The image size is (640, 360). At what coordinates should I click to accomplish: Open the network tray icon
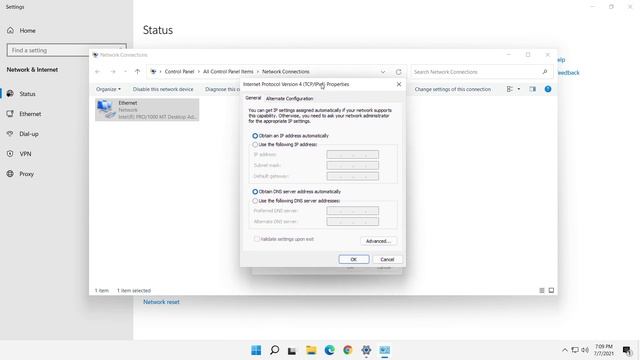click(575, 350)
